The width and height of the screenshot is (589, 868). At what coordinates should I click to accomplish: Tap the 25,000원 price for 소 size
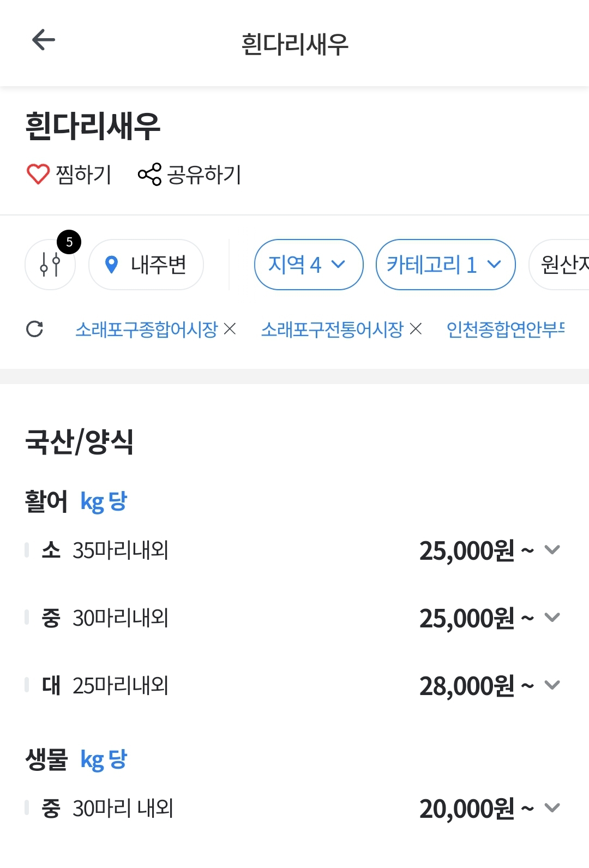pyautogui.click(x=467, y=550)
